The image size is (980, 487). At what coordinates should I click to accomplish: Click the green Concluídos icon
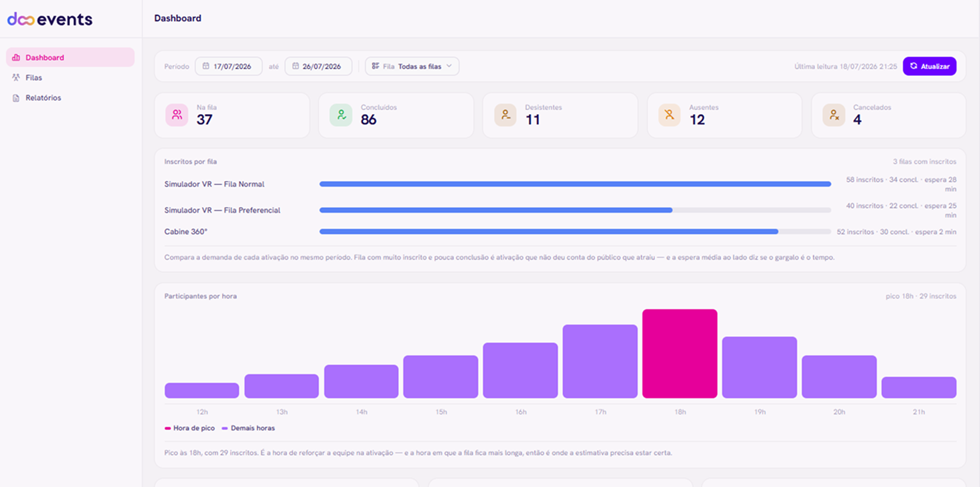pos(341,115)
